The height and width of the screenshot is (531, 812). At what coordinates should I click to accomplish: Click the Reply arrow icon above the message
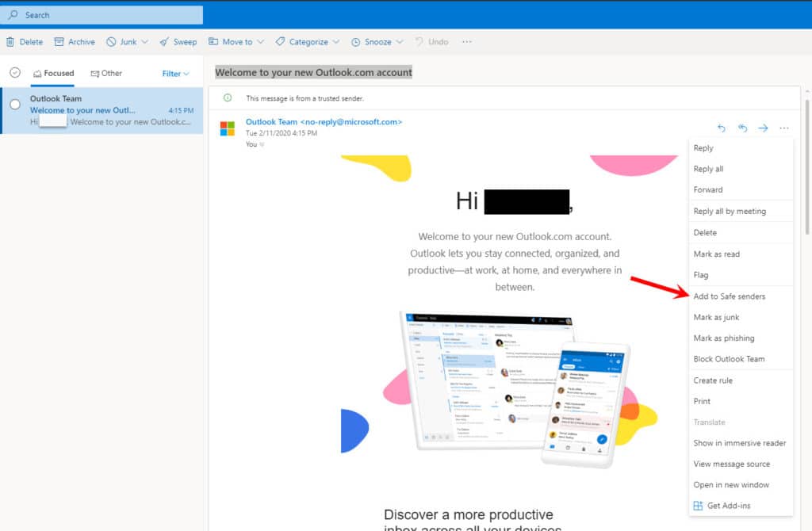point(721,128)
